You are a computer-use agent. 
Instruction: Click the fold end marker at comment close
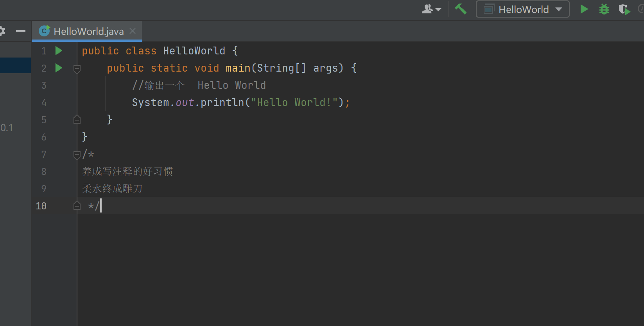pos(77,206)
